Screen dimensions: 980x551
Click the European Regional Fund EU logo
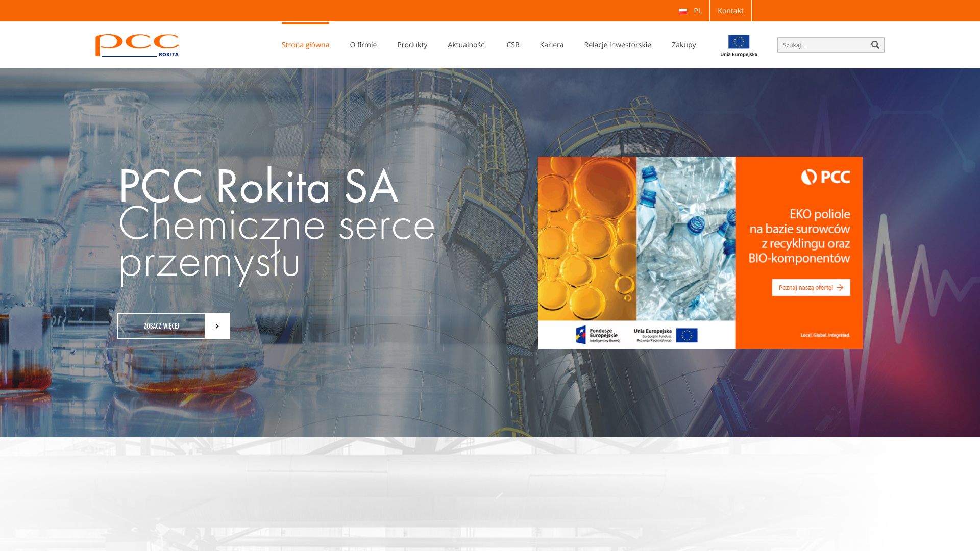click(x=666, y=335)
